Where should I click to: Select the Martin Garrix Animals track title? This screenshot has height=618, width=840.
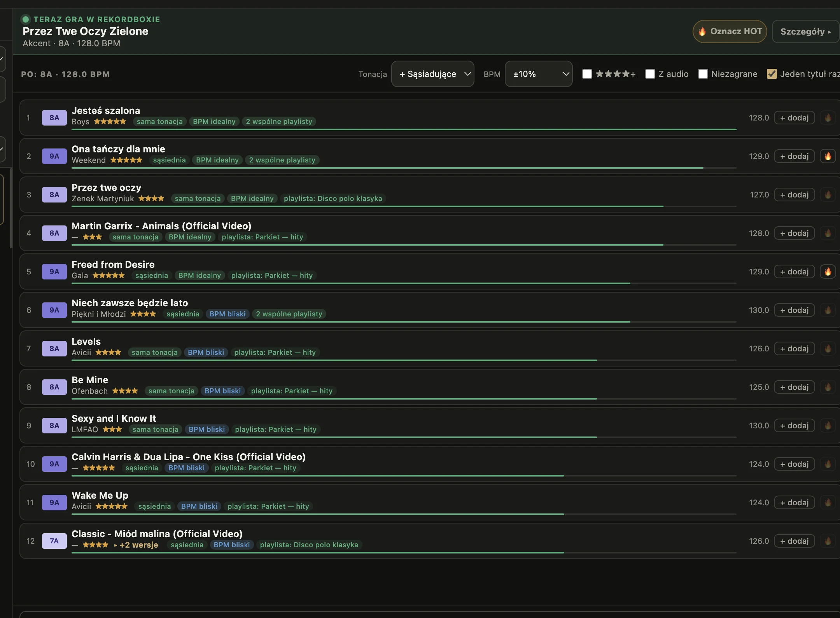(x=161, y=226)
